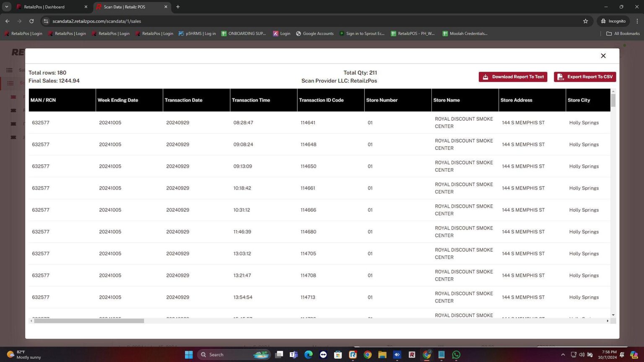Click the Store City column header
The height and width of the screenshot is (362, 644).
[588, 100]
